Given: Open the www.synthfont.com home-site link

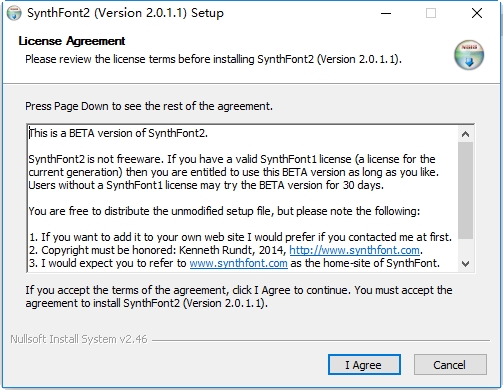Looking at the screenshot, I should 238,263.
